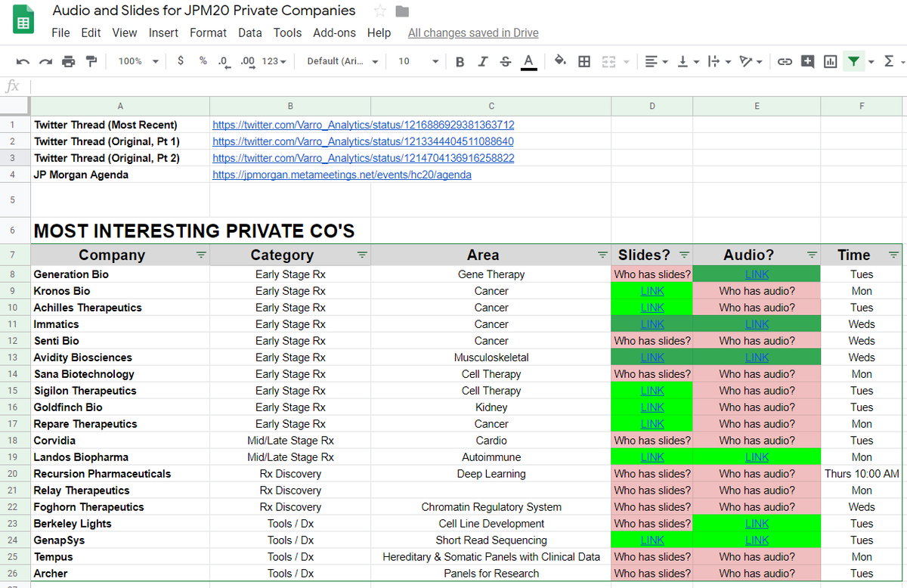Toggle strikethrough formatting
Viewport: 907px width, 588px height.
(x=505, y=61)
